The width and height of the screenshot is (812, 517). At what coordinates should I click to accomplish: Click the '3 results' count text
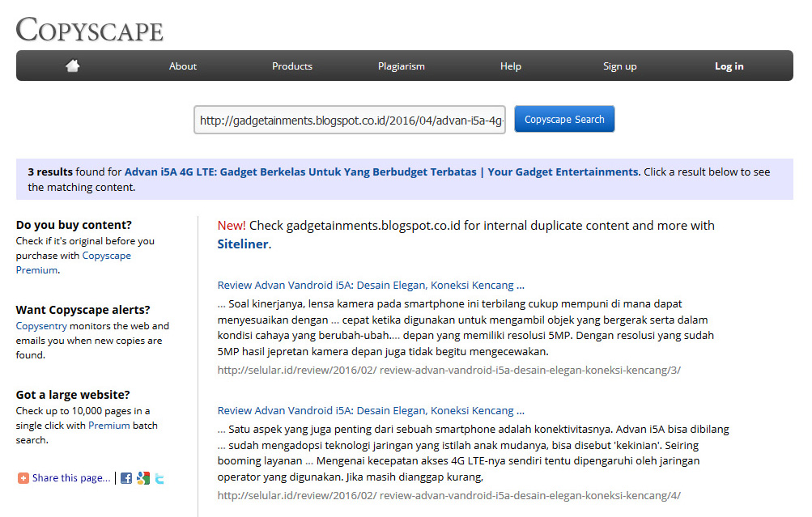pyautogui.click(x=50, y=172)
